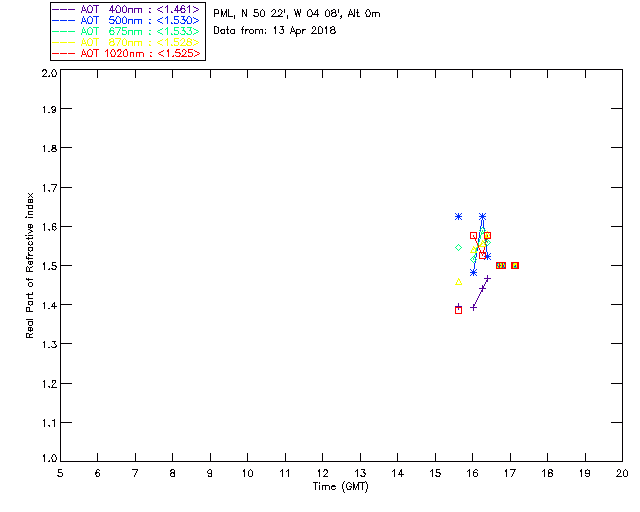Click the y-axis tick label 1.0
Viewport: 640px width, 512px height.
tap(49, 459)
